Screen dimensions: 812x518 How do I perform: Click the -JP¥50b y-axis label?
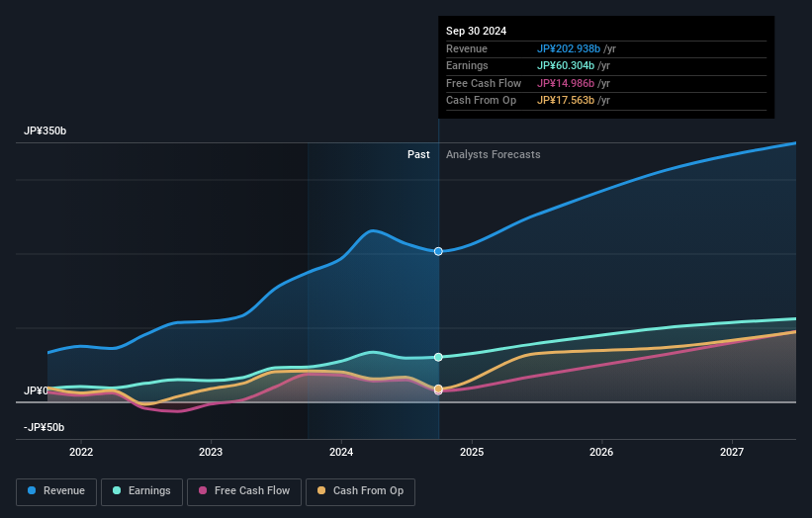pyautogui.click(x=45, y=427)
